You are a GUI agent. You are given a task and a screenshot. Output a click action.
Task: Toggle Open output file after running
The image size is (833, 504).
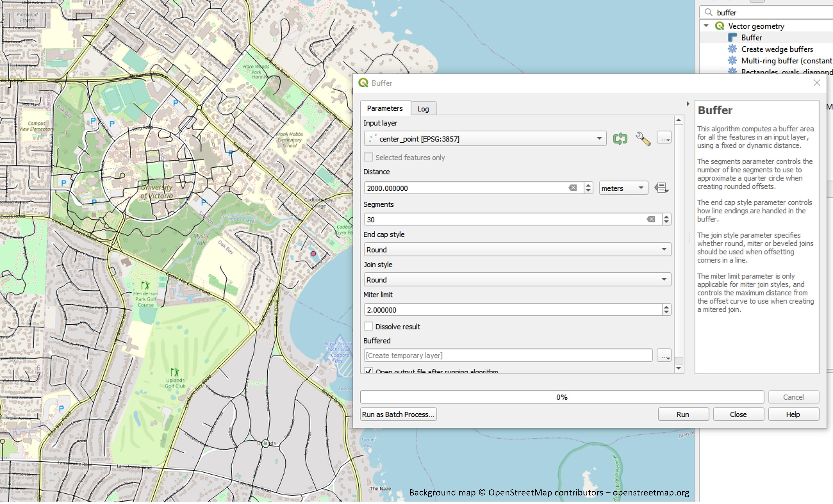click(368, 371)
